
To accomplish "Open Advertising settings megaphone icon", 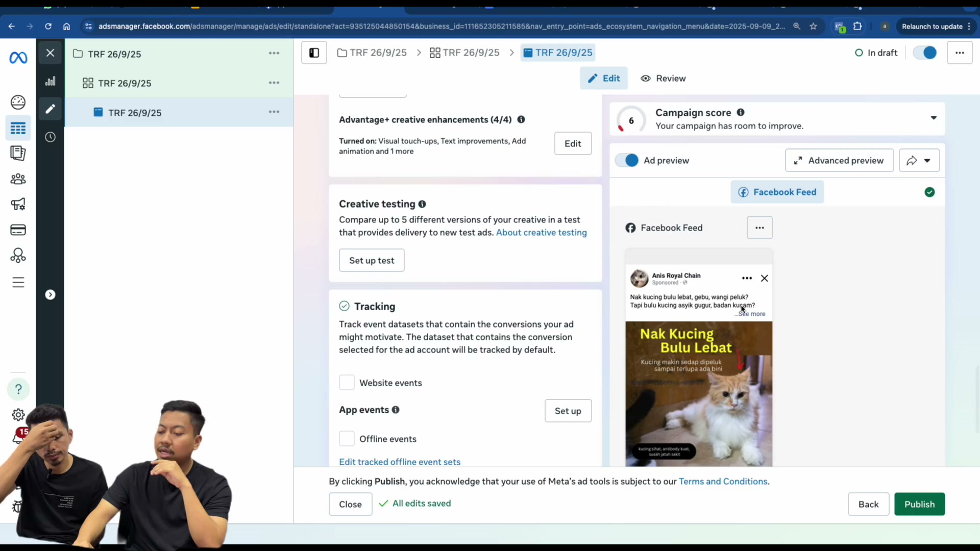I will click(18, 204).
